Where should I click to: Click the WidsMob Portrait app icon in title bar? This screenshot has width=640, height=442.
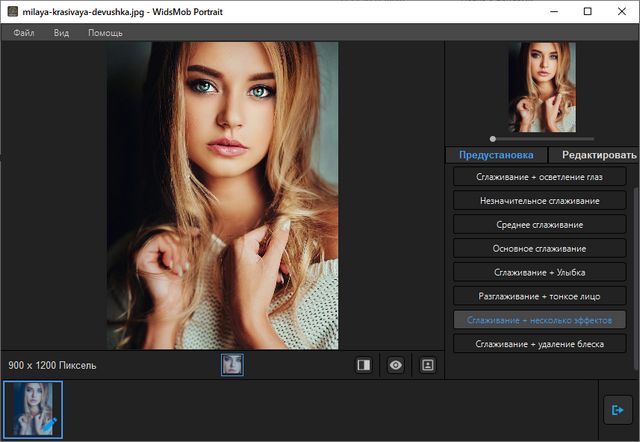(13, 11)
